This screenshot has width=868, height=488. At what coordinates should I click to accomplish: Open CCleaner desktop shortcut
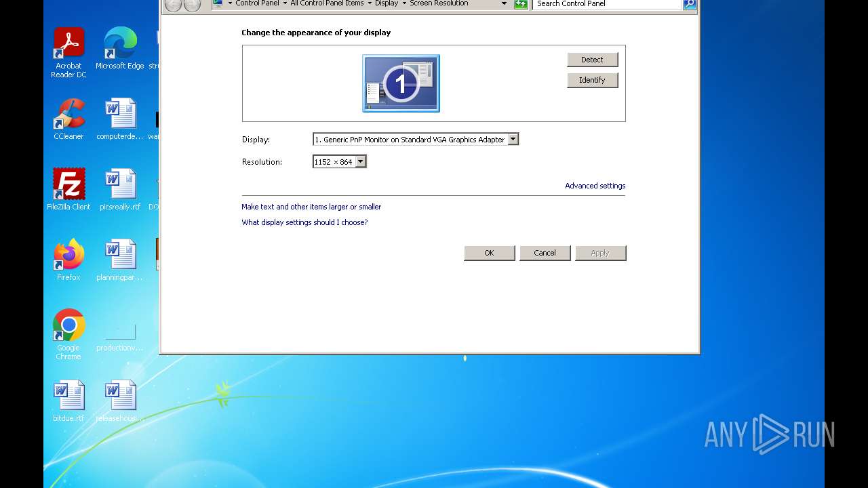(x=68, y=119)
